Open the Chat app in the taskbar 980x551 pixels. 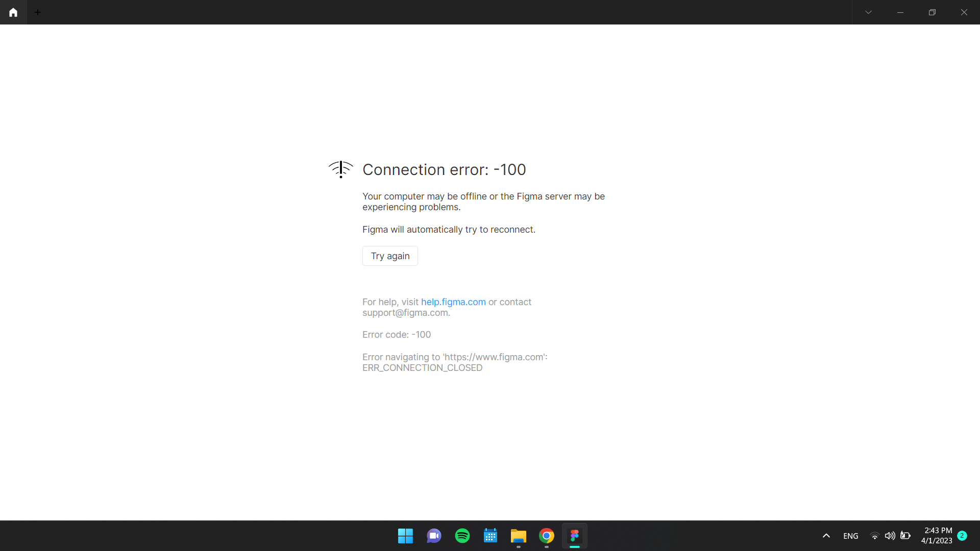pos(434,536)
